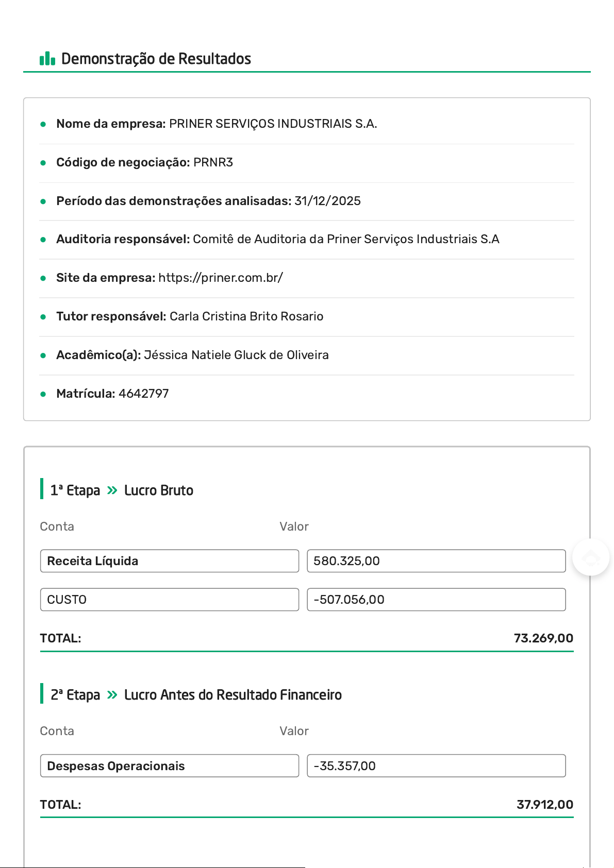The height and width of the screenshot is (868, 614).
Task: Select the CUSTO account field
Action: [169, 600]
